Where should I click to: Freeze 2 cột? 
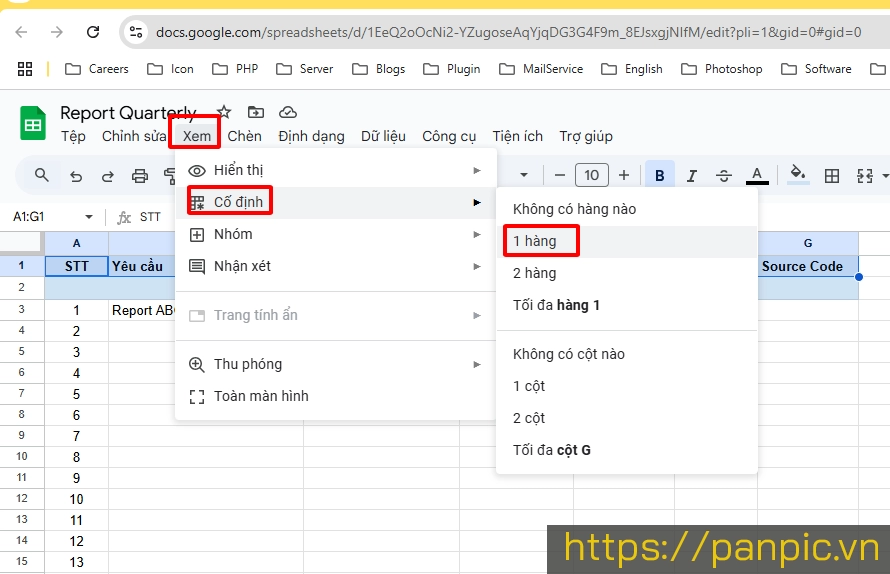coord(627,418)
